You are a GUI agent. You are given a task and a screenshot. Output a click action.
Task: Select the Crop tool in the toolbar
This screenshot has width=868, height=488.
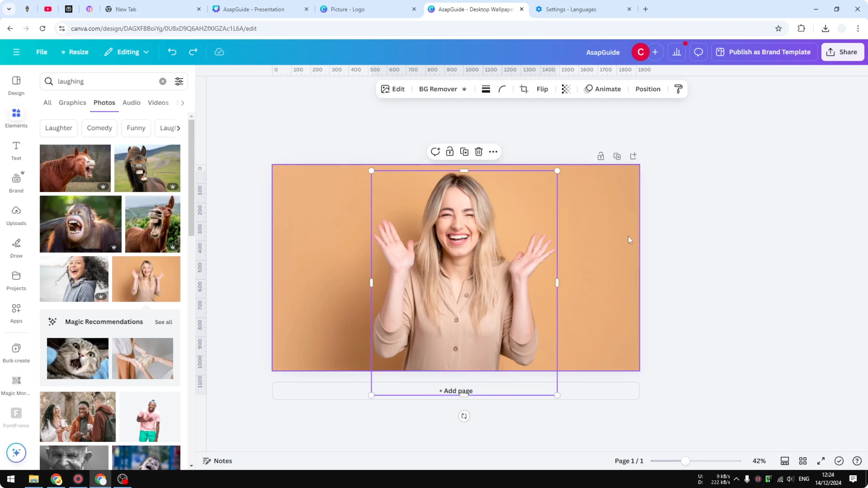(x=524, y=89)
